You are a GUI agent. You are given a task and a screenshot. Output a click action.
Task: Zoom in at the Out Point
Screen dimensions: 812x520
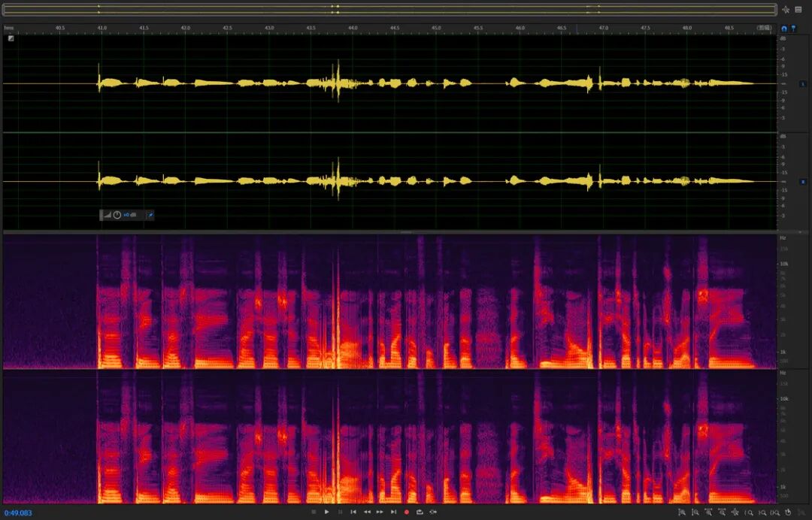coord(762,512)
